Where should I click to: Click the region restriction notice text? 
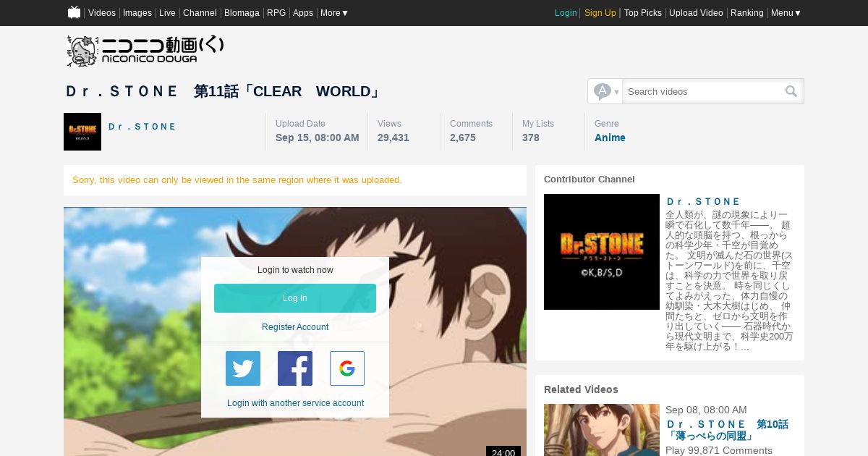point(237,180)
